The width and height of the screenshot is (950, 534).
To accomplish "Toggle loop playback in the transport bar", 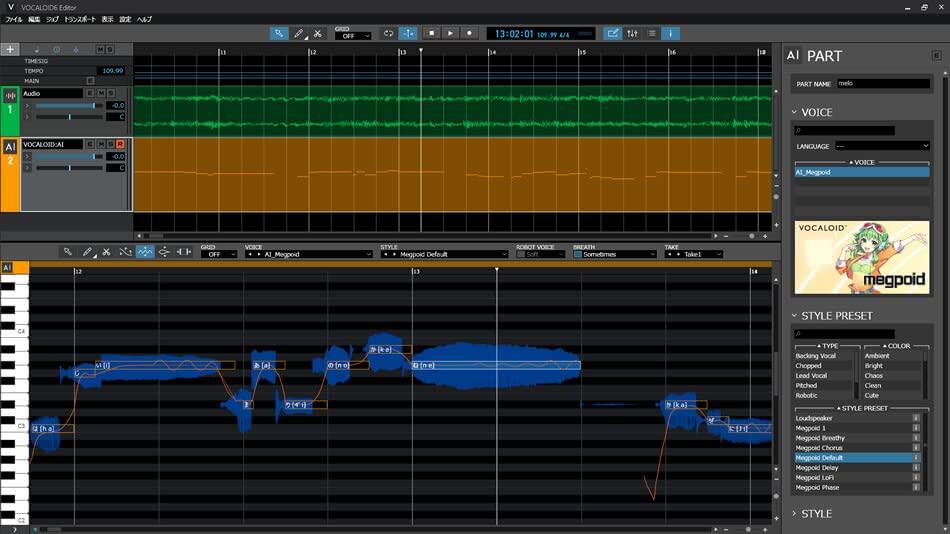I will [389, 33].
